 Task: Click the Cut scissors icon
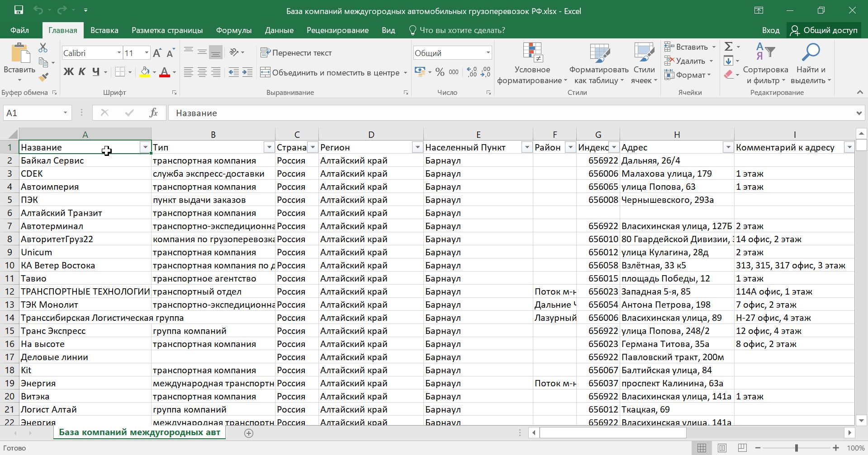click(x=43, y=47)
